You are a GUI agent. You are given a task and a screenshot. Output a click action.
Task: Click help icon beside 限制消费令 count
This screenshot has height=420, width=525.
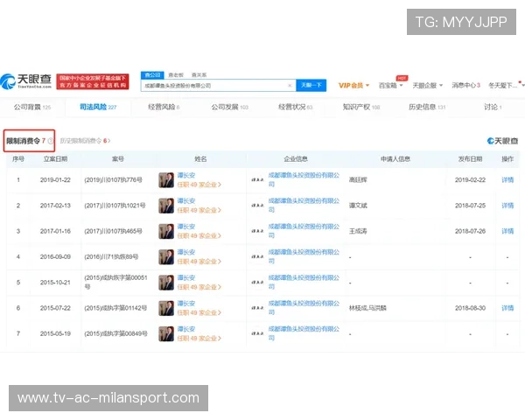click(x=50, y=140)
